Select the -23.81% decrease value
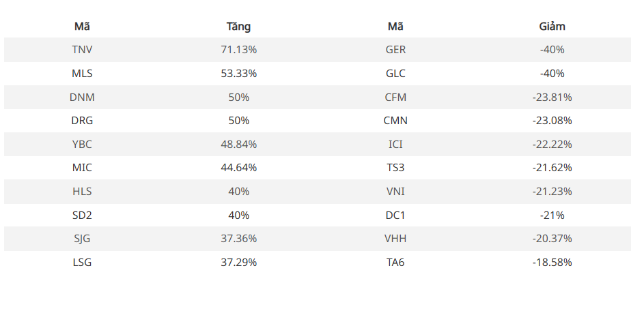 (x=552, y=97)
